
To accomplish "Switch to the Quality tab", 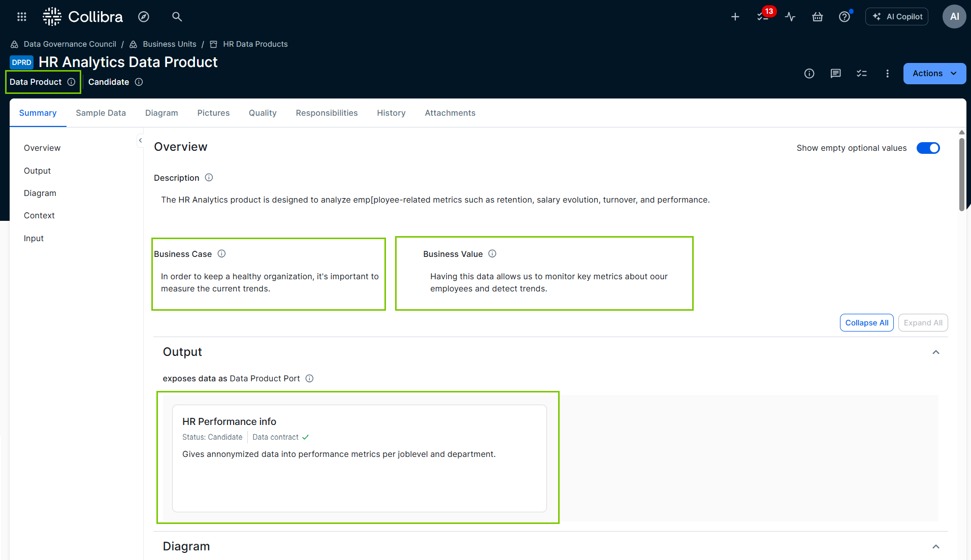I will [262, 113].
